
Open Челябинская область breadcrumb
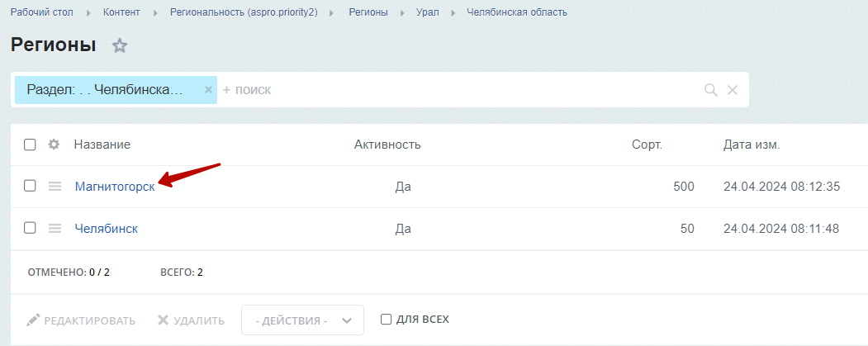tap(517, 12)
